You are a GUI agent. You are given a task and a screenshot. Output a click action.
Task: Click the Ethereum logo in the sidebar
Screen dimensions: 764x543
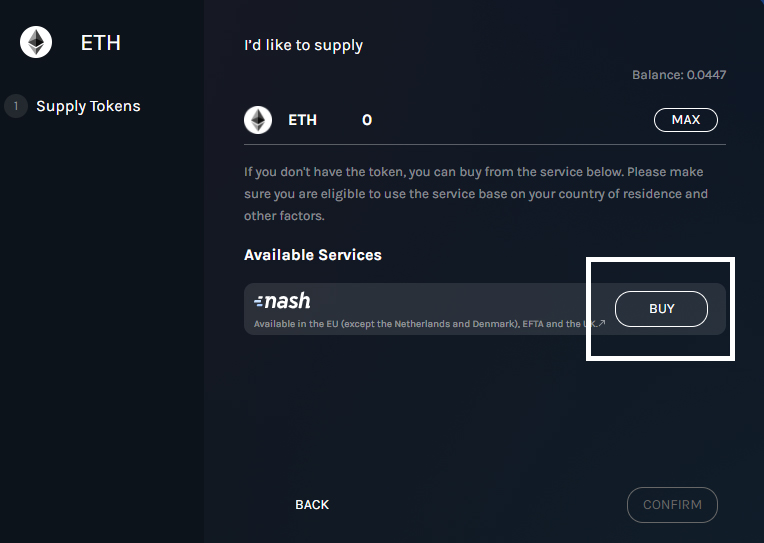36,42
